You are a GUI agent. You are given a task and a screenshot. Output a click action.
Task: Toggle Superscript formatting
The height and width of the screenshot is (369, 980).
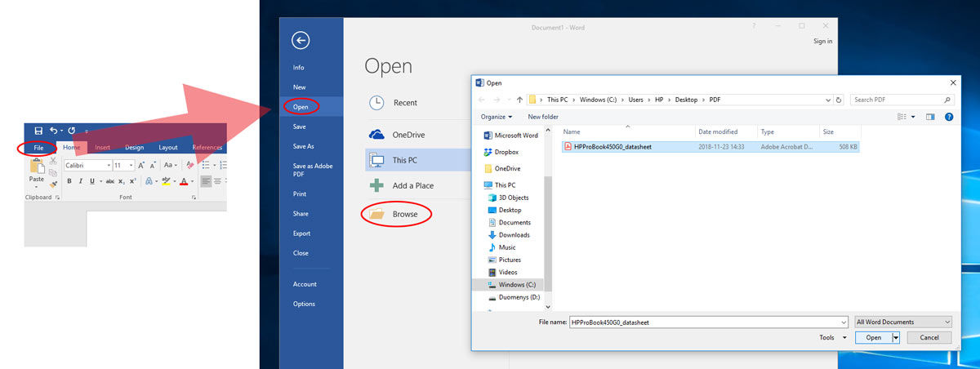point(132,181)
